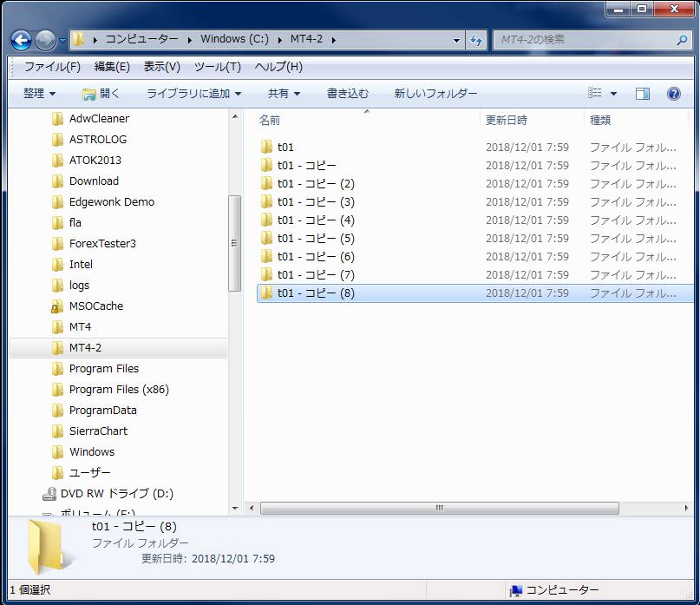Viewport: 700px width, 605px height.
Task: Select the MSOCache locked folder icon
Action: tap(57, 306)
